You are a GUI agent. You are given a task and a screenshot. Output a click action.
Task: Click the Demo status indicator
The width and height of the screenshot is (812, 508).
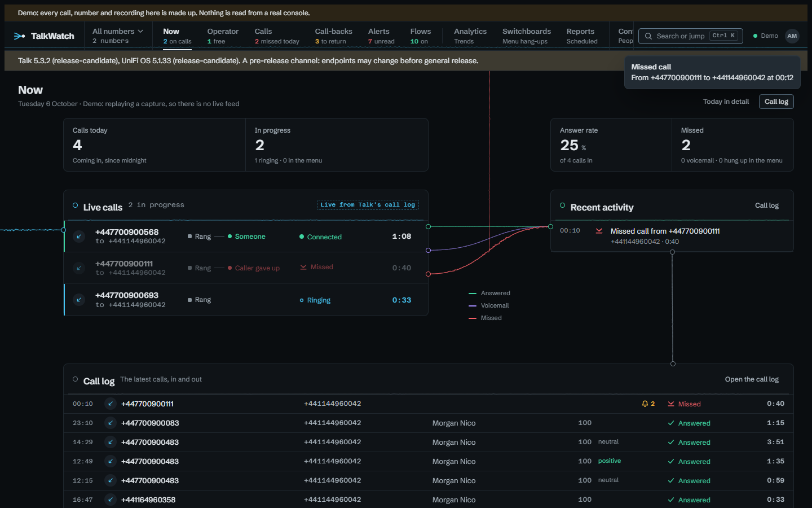765,36
